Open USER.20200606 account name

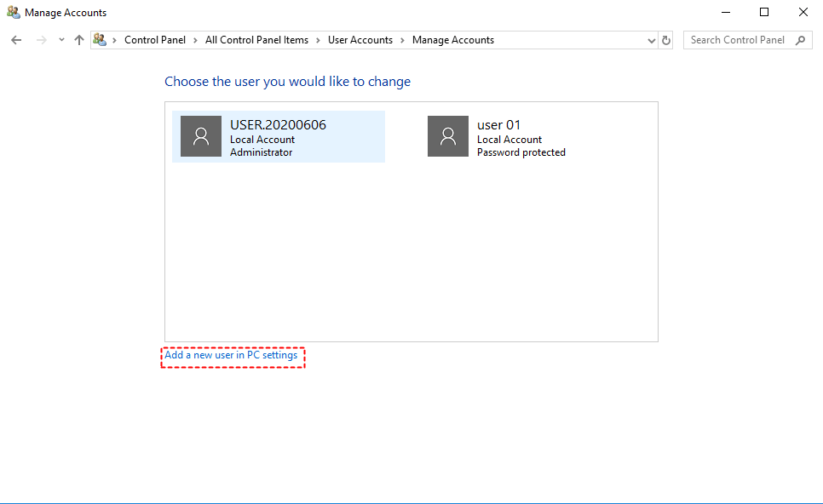278,125
